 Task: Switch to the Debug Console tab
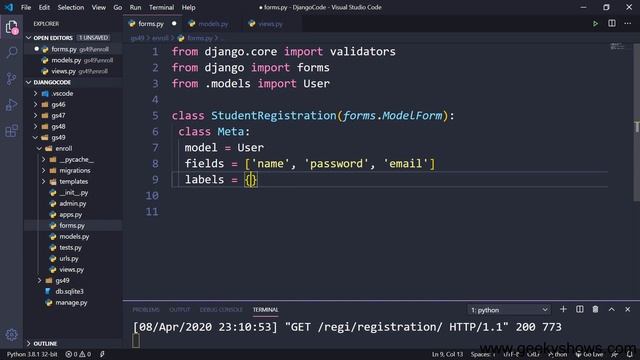(221, 310)
